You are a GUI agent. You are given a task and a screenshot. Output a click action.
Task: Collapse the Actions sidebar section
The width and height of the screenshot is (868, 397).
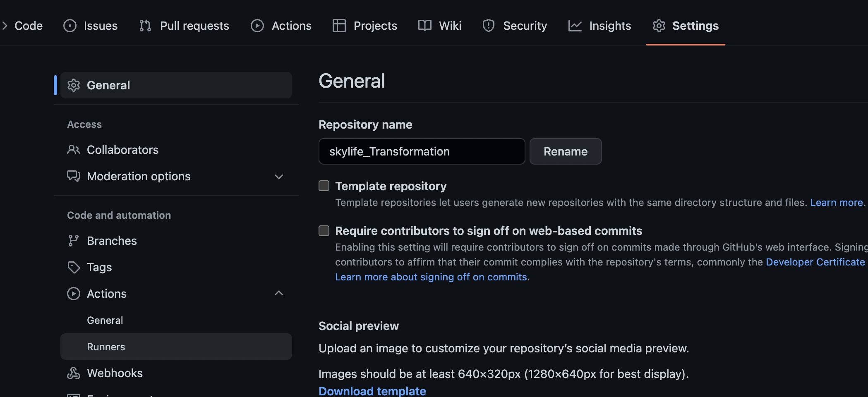279,294
